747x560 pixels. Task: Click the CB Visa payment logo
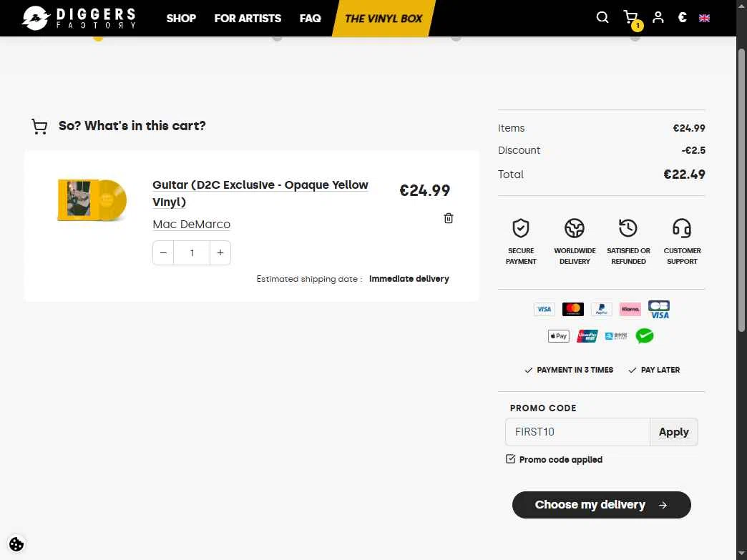(x=659, y=310)
